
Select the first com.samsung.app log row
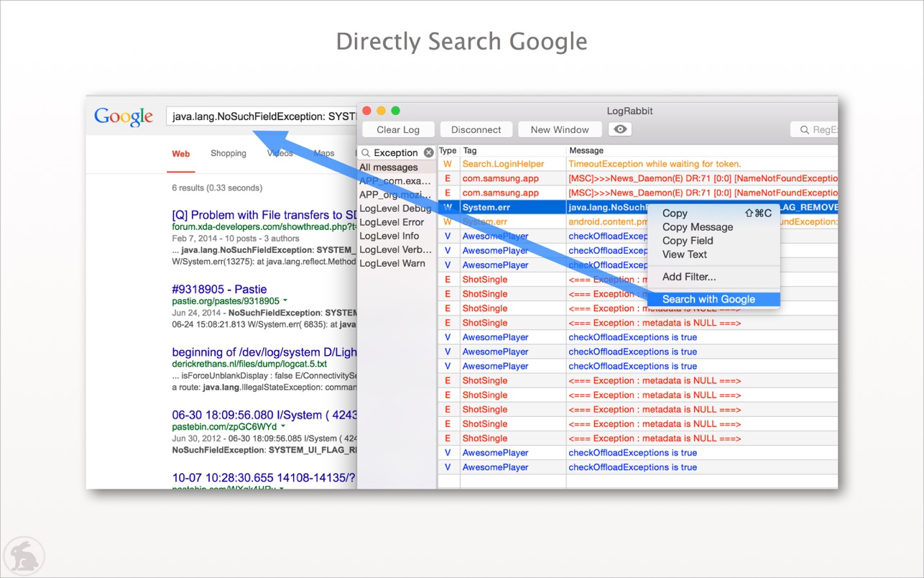click(x=637, y=178)
